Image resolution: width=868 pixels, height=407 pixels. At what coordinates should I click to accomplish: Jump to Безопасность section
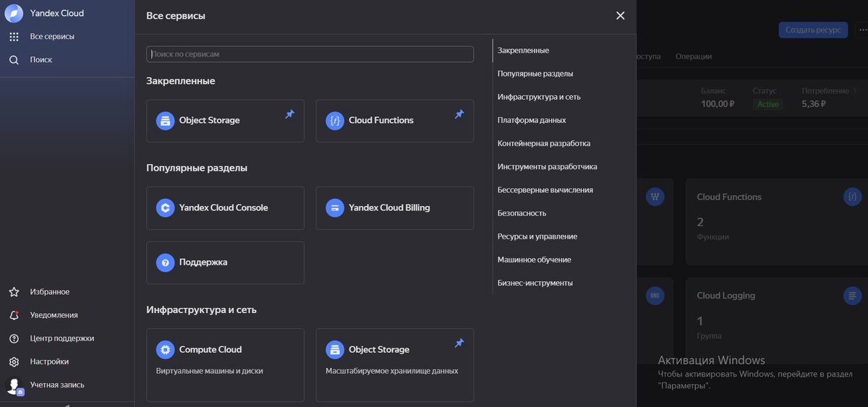click(x=522, y=213)
